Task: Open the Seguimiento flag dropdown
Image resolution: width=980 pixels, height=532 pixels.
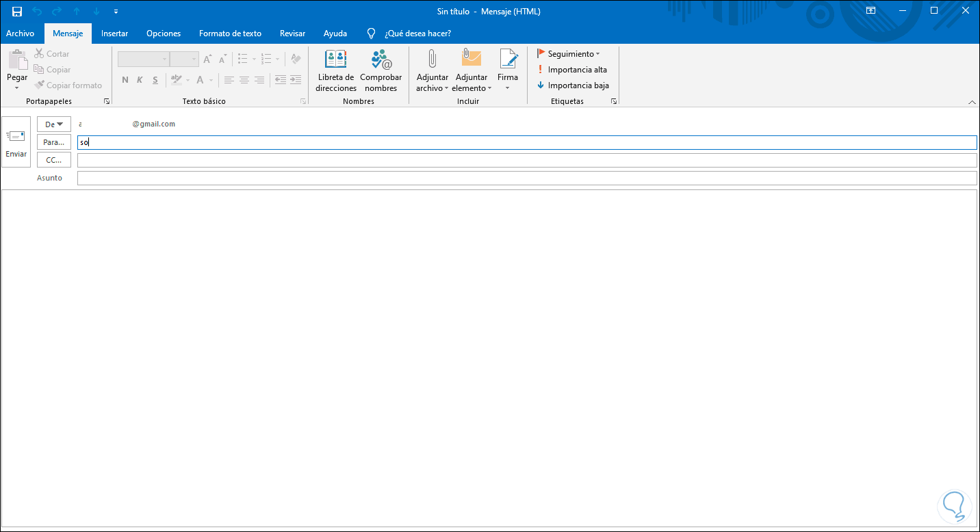Action: (x=568, y=54)
